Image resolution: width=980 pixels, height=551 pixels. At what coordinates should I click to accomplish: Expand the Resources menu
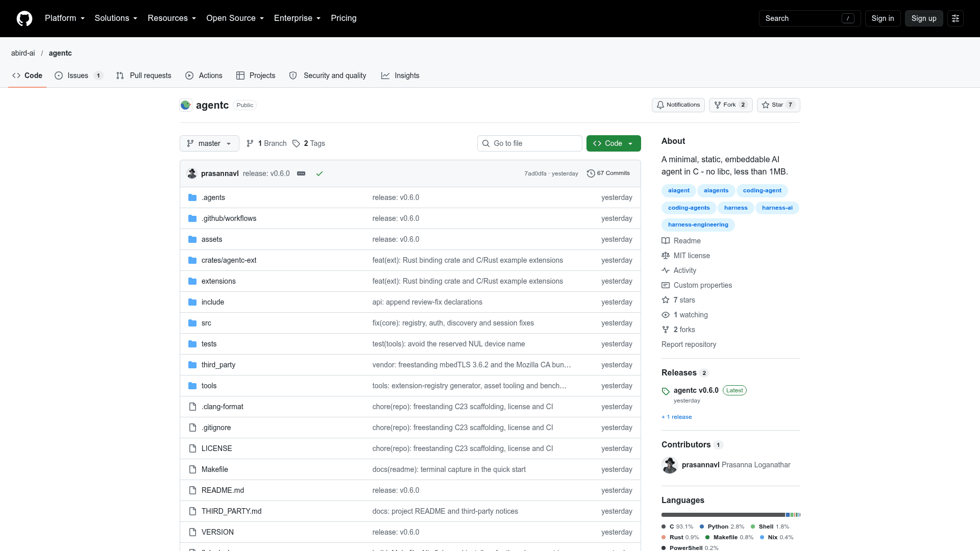pyautogui.click(x=171, y=18)
